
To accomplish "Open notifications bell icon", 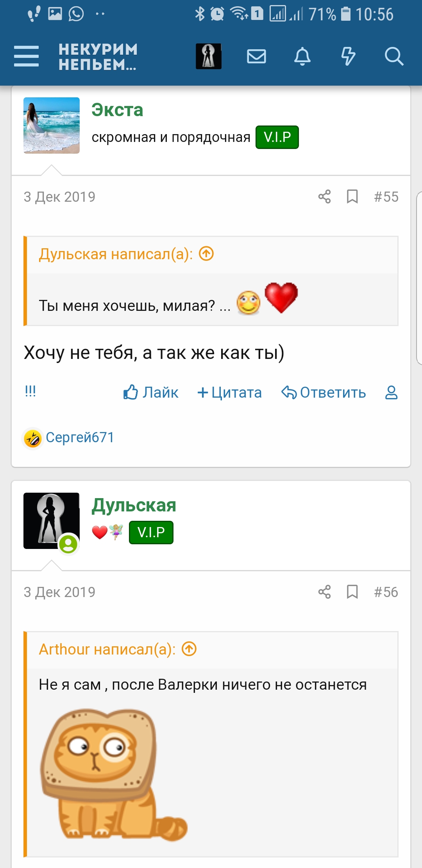I will [x=302, y=56].
